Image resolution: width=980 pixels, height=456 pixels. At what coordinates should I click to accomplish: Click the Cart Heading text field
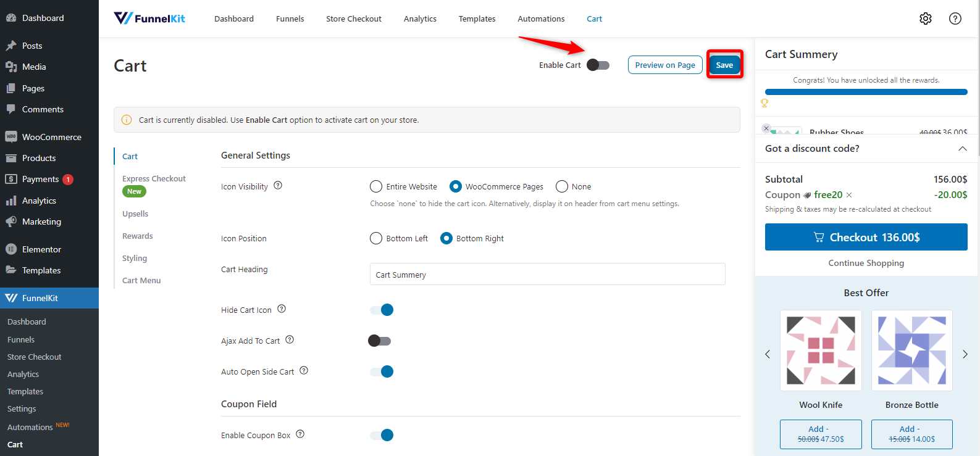(x=547, y=274)
